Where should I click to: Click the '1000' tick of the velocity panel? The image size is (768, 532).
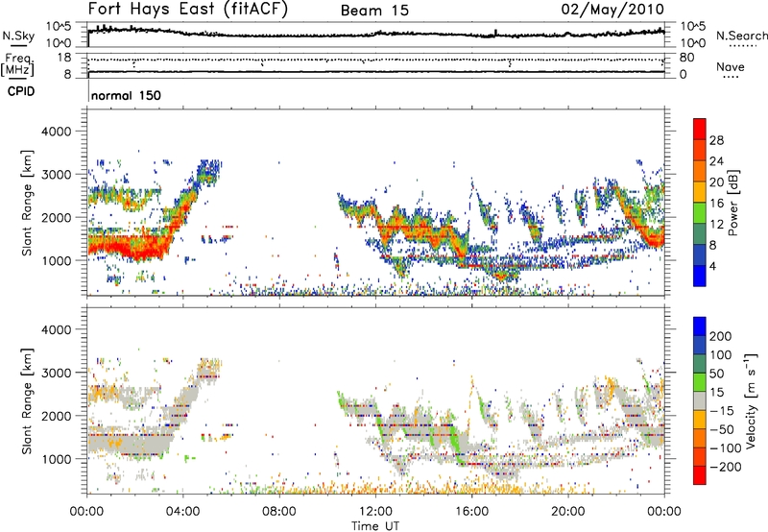56,459
